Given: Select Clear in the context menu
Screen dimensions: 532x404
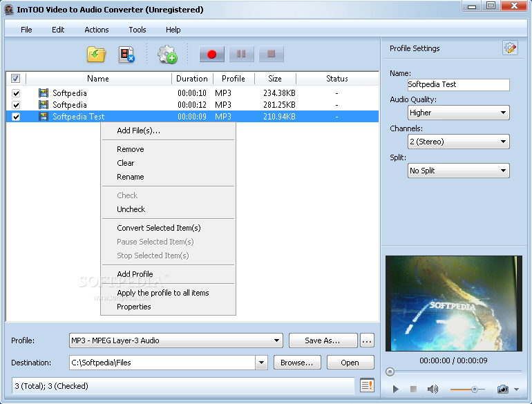Looking at the screenshot, I should click(169, 163).
